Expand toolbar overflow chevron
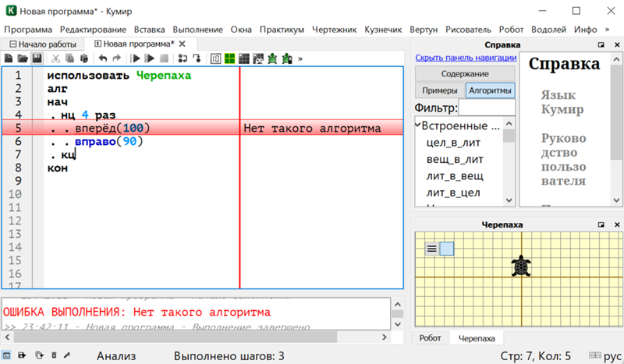This screenshot has width=624, height=364. (300, 59)
